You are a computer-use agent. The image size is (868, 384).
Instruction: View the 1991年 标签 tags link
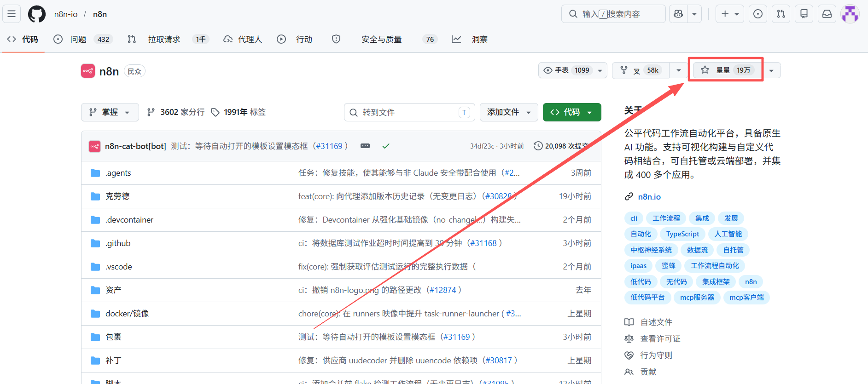pos(239,112)
